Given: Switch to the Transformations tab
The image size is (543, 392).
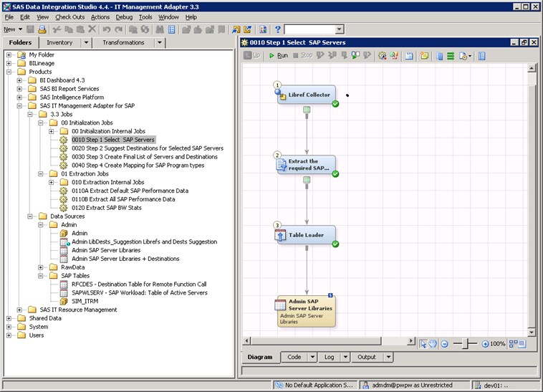Looking at the screenshot, I should (x=123, y=42).
